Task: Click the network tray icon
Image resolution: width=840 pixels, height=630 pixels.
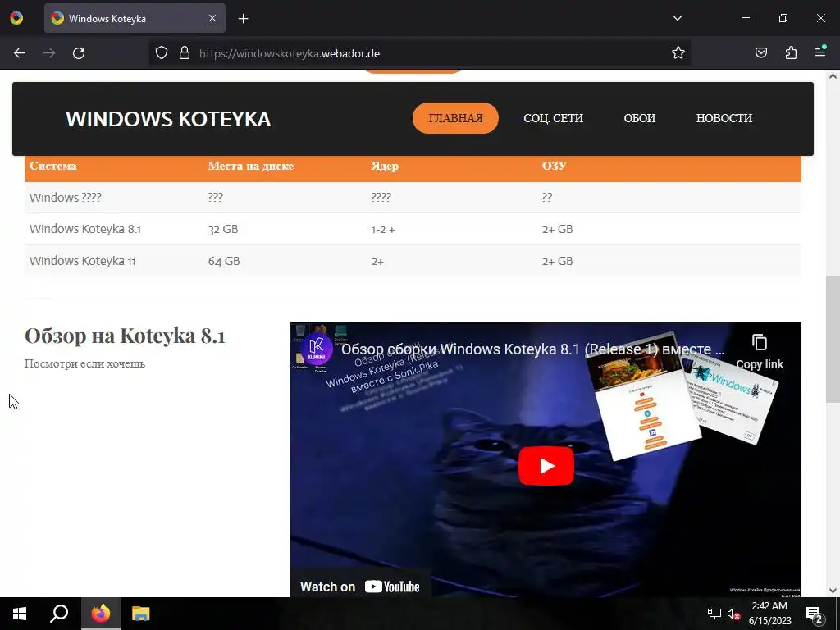Action: click(714, 614)
